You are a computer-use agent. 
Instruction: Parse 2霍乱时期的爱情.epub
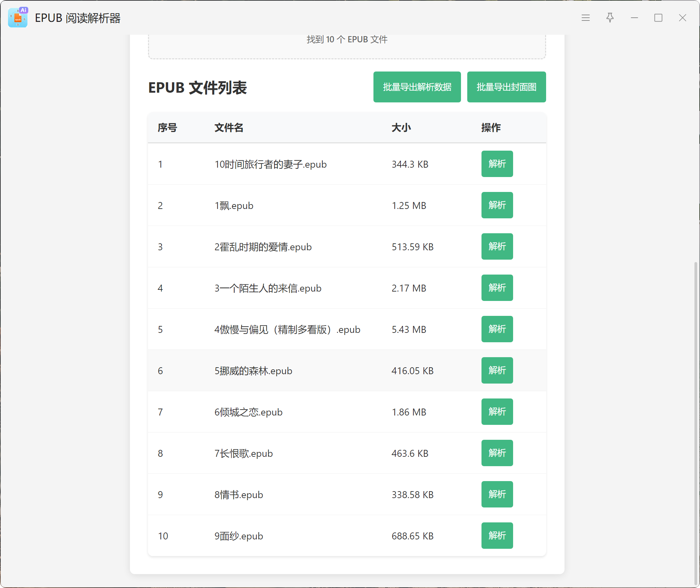pyautogui.click(x=497, y=246)
